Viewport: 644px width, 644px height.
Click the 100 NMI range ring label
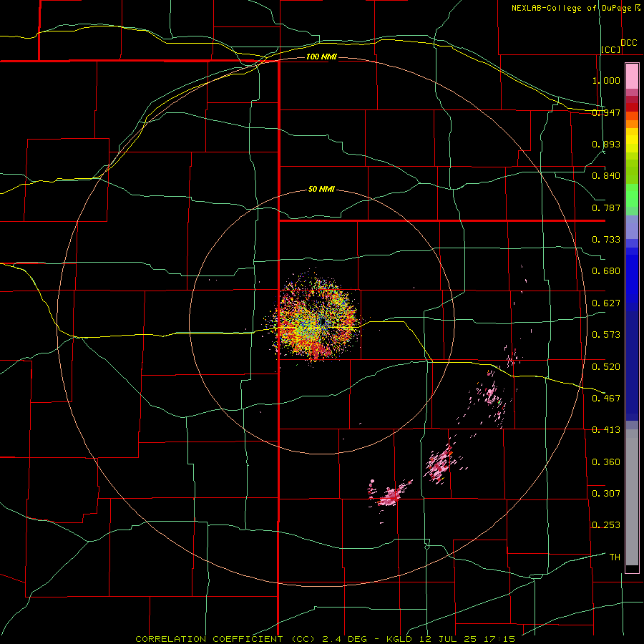321,57
